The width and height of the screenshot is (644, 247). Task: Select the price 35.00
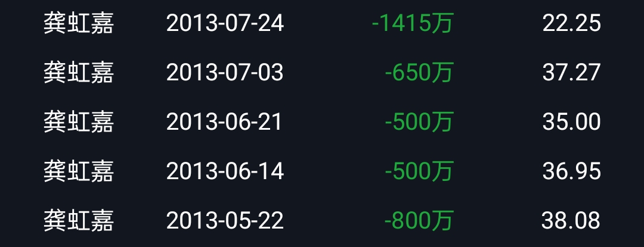click(572, 121)
